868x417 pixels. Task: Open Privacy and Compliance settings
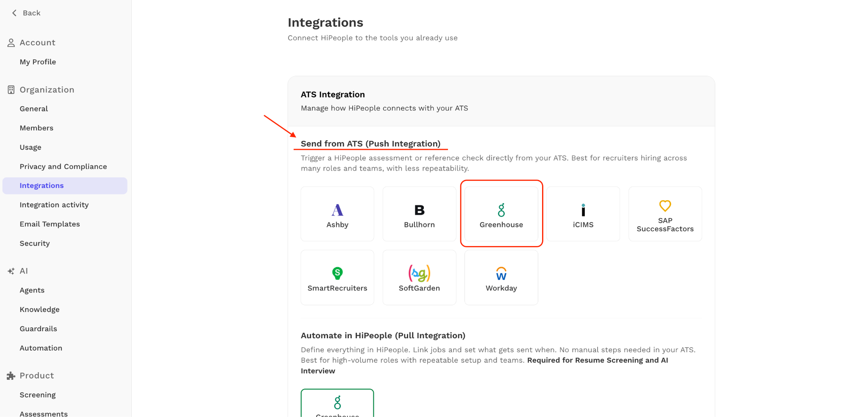click(x=63, y=166)
